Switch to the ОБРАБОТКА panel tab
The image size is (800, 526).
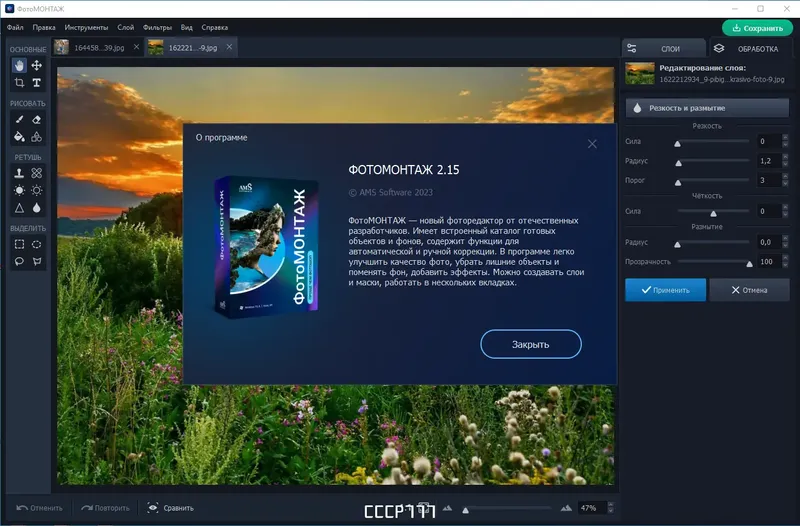coord(750,48)
